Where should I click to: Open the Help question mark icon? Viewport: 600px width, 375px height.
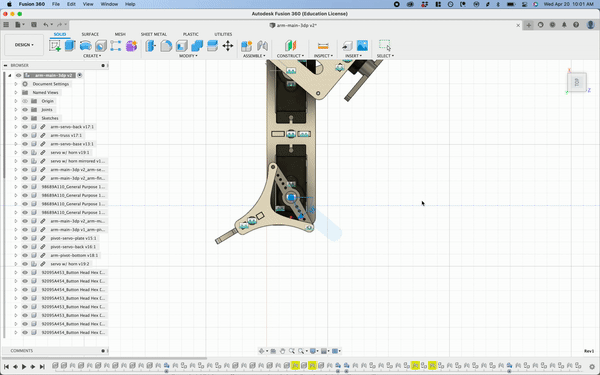[576, 25]
